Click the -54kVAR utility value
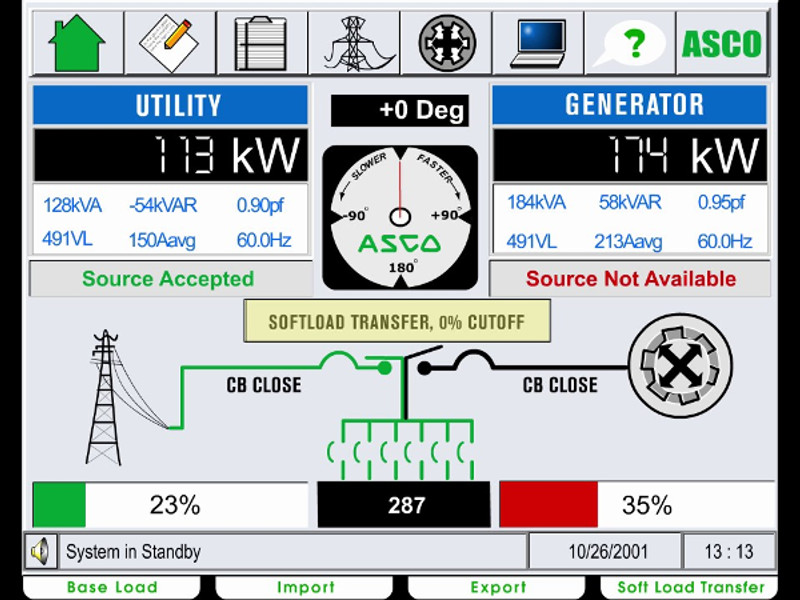800x600 pixels. [163, 205]
